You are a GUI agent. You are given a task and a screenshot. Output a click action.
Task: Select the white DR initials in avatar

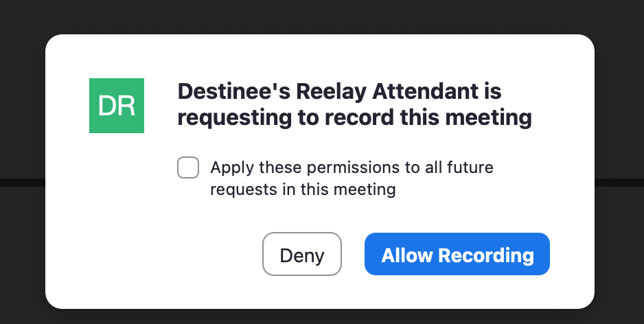click(117, 106)
